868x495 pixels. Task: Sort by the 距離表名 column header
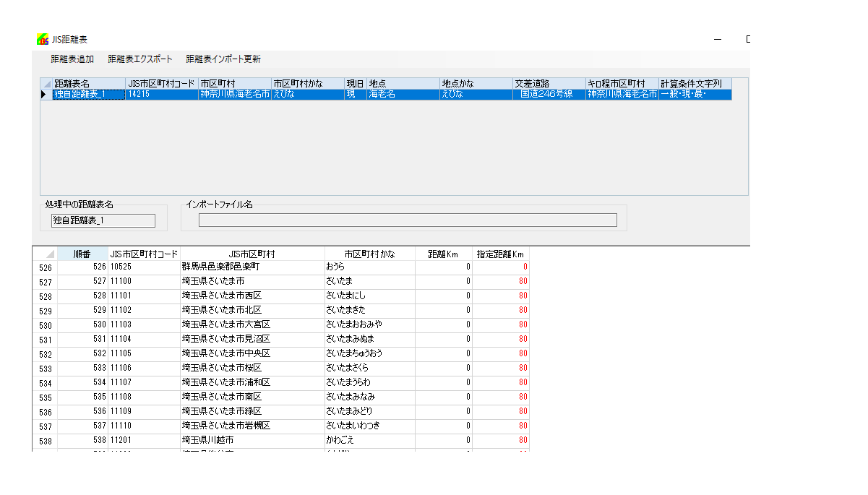pyautogui.click(x=88, y=84)
